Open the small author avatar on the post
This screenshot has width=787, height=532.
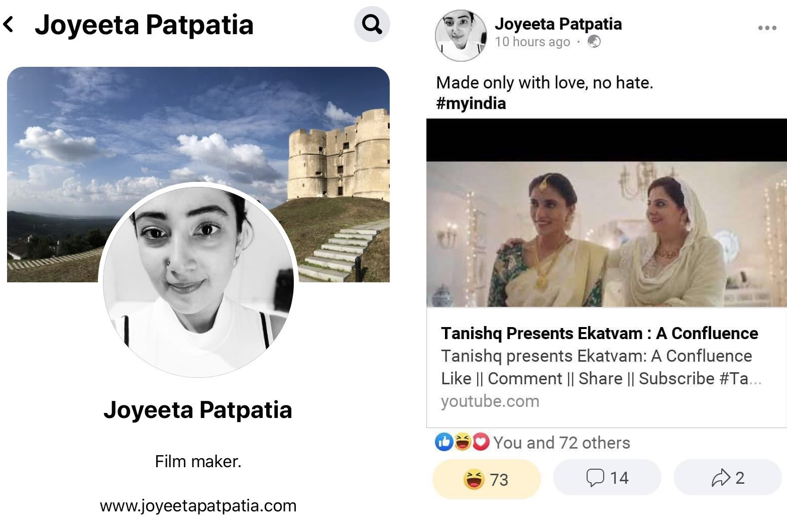[461, 35]
